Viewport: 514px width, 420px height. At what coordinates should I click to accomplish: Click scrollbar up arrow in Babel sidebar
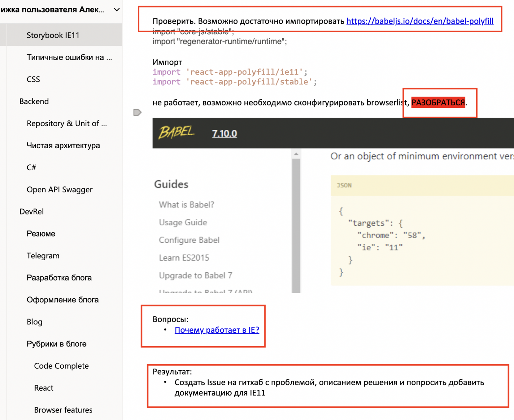click(296, 154)
